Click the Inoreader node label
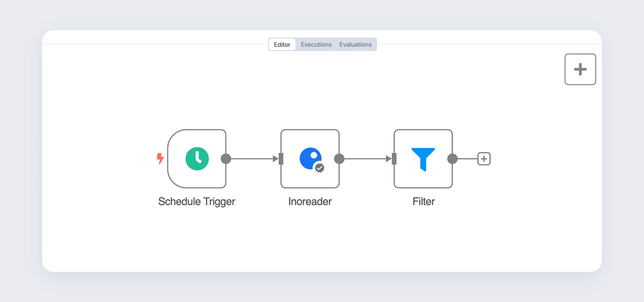The width and height of the screenshot is (644, 302). [x=310, y=202]
